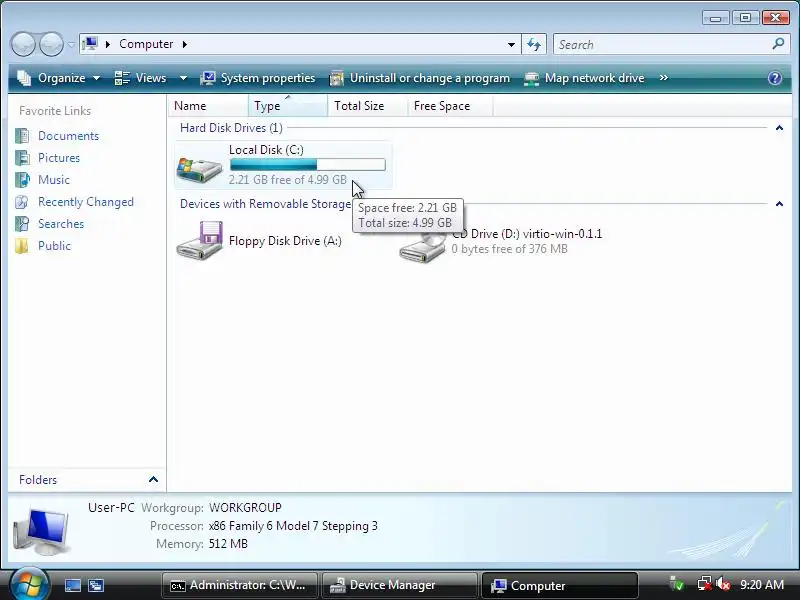800x600 pixels.
Task: Open the Local Disk (C:) drive icon
Action: click(x=199, y=169)
